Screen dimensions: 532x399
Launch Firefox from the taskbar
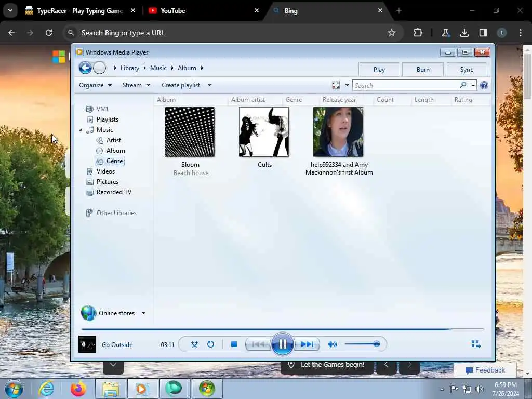pos(78,389)
